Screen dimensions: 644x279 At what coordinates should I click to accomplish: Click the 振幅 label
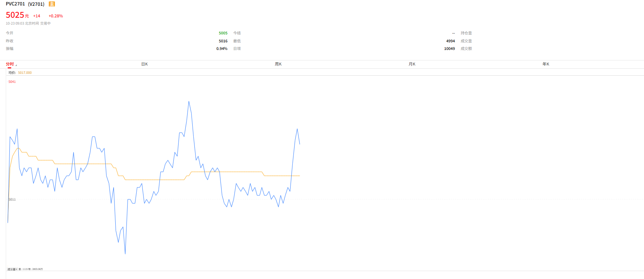tap(10, 48)
